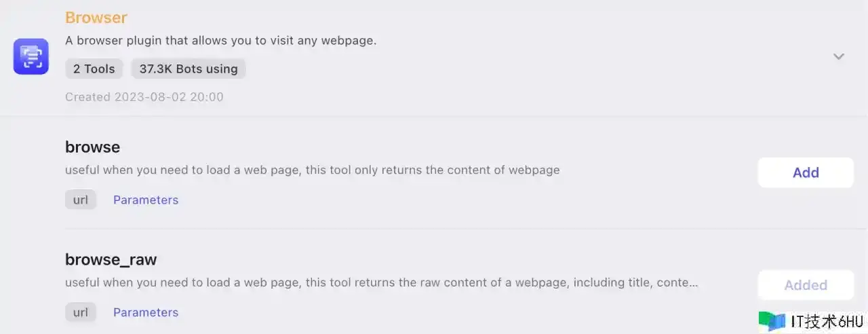This screenshot has width=868, height=334.
Task: Click the 37.3K Bots using badge
Action: coord(189,69)
